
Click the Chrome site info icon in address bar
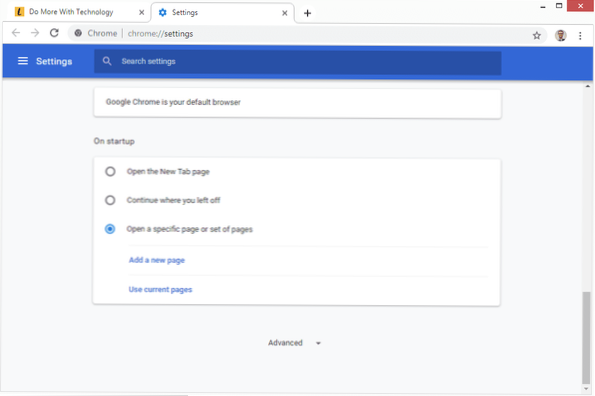pyautogui.click(x=78, y=33)
